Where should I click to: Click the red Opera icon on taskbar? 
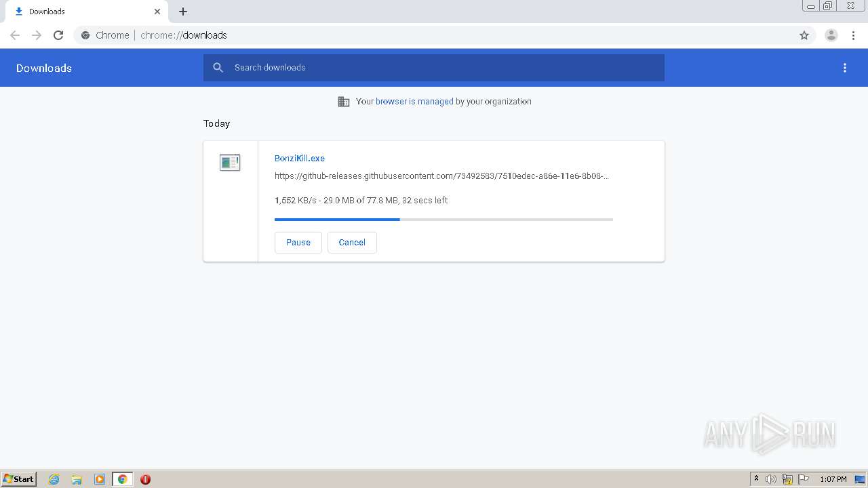coord(145,479)
